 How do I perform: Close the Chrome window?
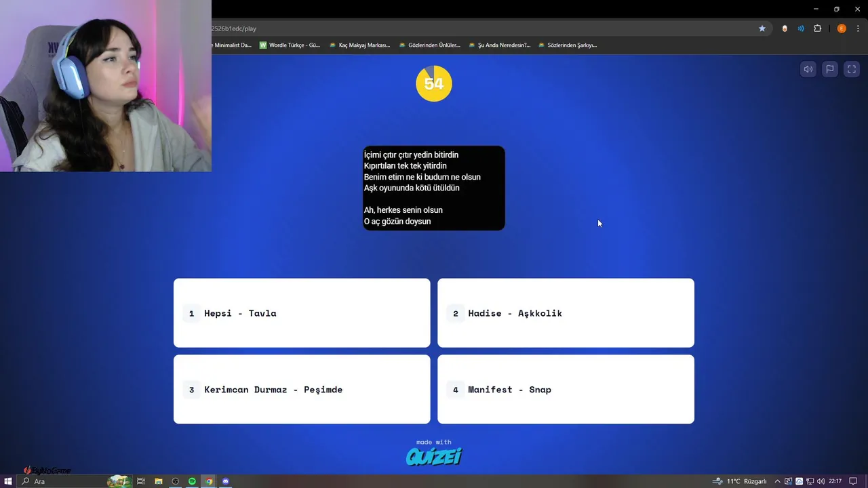point(858,9)
